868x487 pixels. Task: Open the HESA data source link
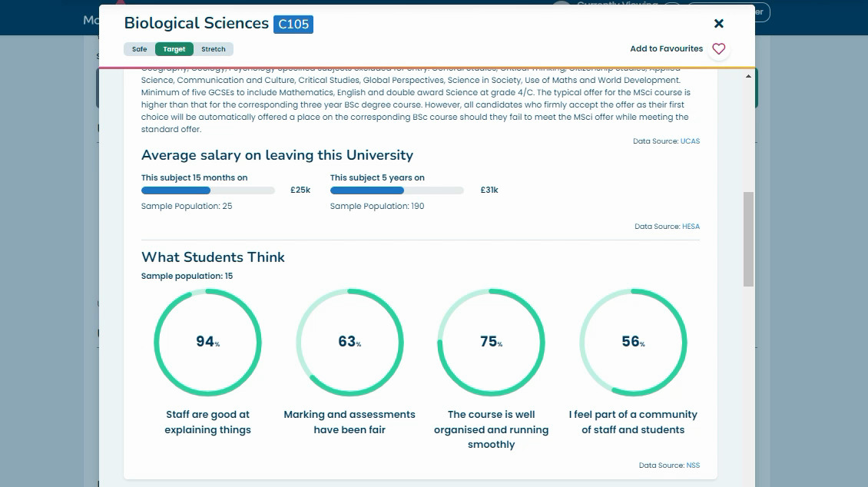point(691,227)
